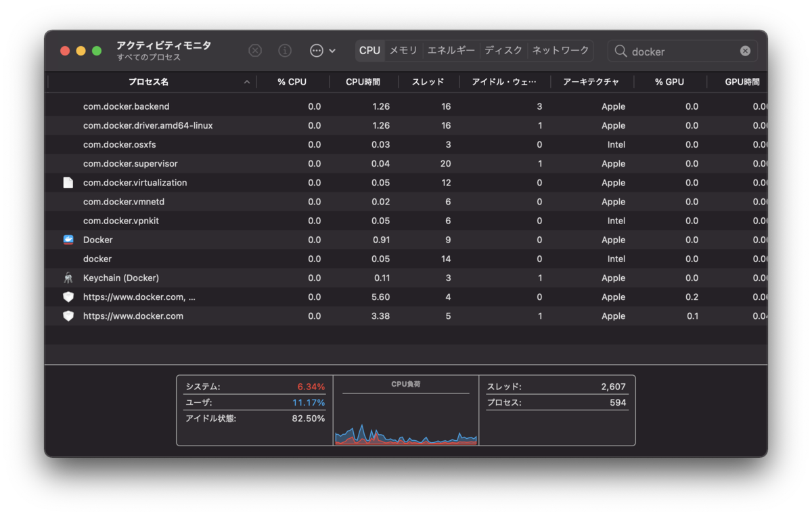
Task: Click the アイドル状態 82.50% value
Action: 309,418
